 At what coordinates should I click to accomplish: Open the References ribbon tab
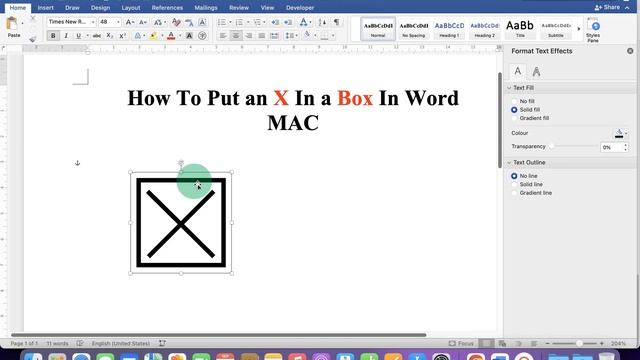167,8
